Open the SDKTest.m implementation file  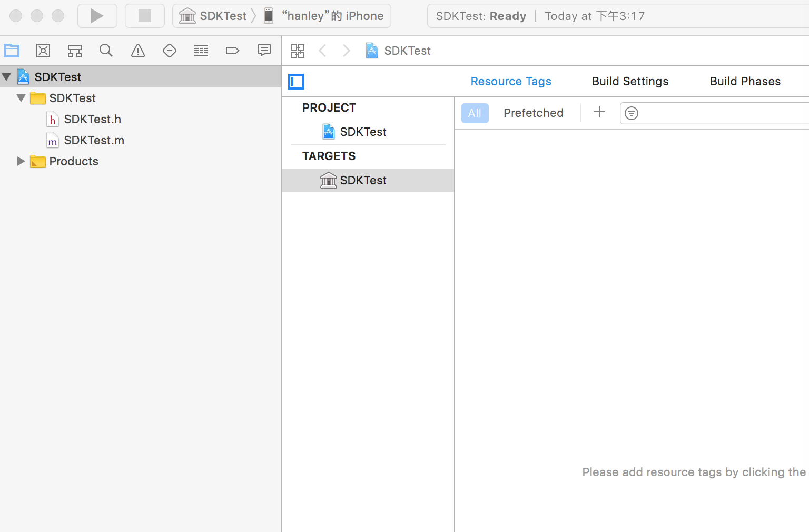[x=141, y=140]
